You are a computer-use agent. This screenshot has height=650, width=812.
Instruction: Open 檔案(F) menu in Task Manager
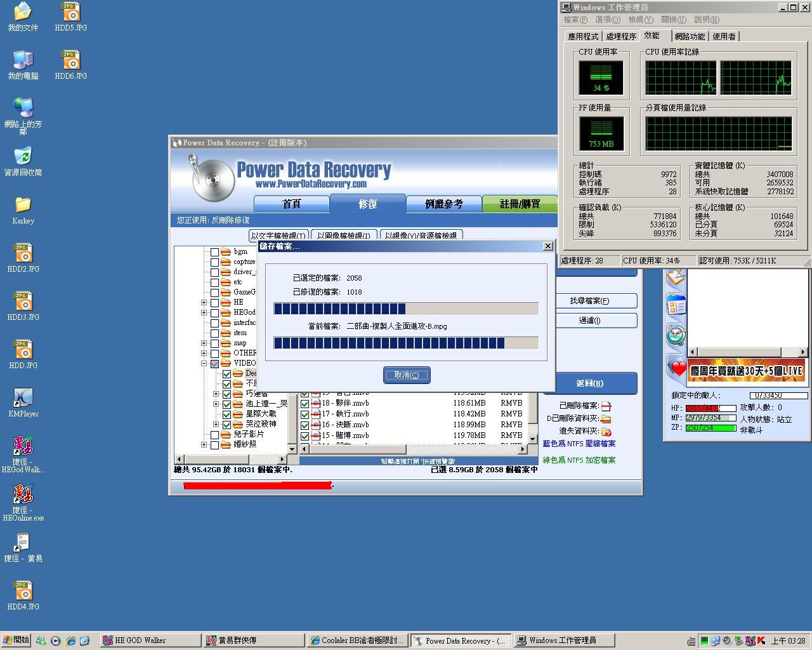pyautogui.click(x=575, y=20)
